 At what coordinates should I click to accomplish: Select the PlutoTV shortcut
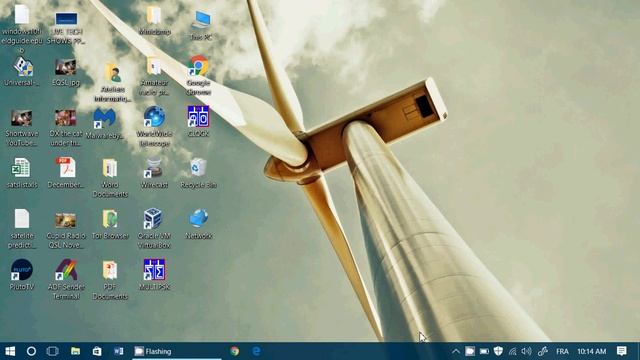coord(22,275)
